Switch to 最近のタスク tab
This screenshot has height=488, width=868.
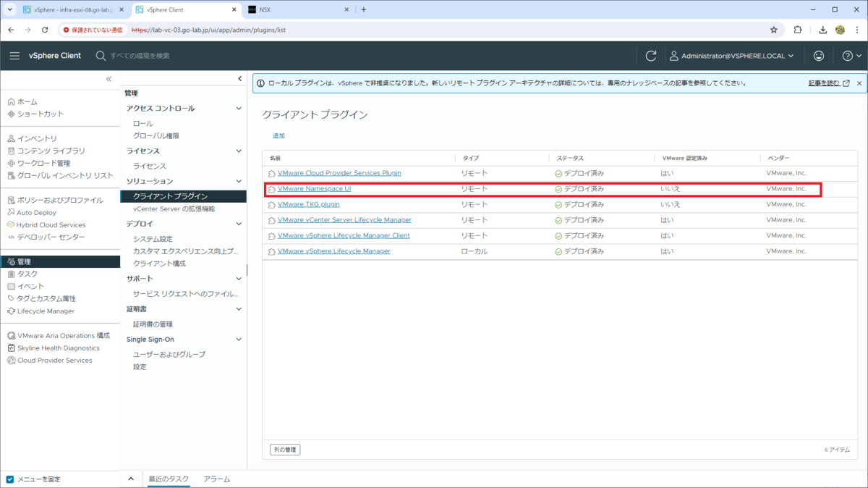tap(169, 479)
